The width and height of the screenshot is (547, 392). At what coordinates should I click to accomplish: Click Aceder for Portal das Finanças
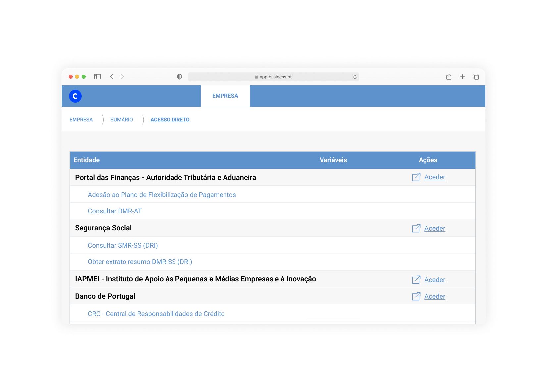coord(435,177)
